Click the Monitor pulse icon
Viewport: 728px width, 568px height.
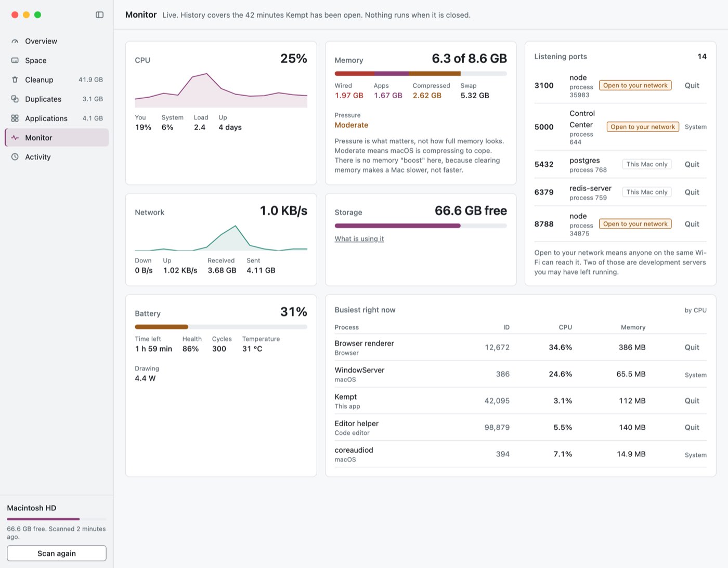(15, 138)
